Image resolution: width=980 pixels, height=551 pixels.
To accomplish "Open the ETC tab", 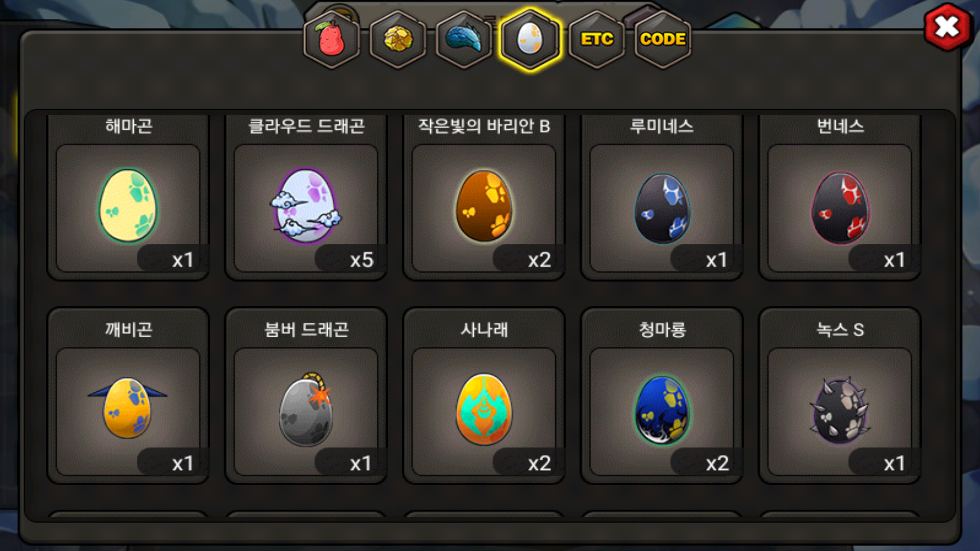I will pyautogui.click(x=597, y=39).
